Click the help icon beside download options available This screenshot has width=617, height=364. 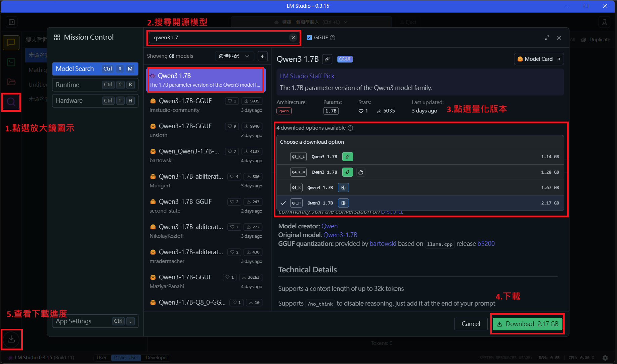tap(350, 128)
